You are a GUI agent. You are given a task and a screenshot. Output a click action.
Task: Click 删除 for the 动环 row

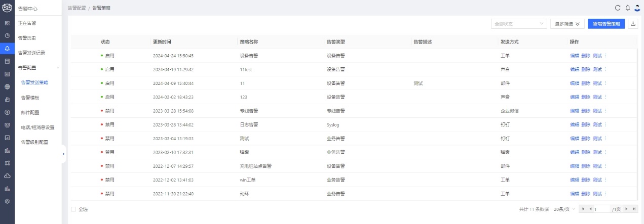(x=586, y=194)
